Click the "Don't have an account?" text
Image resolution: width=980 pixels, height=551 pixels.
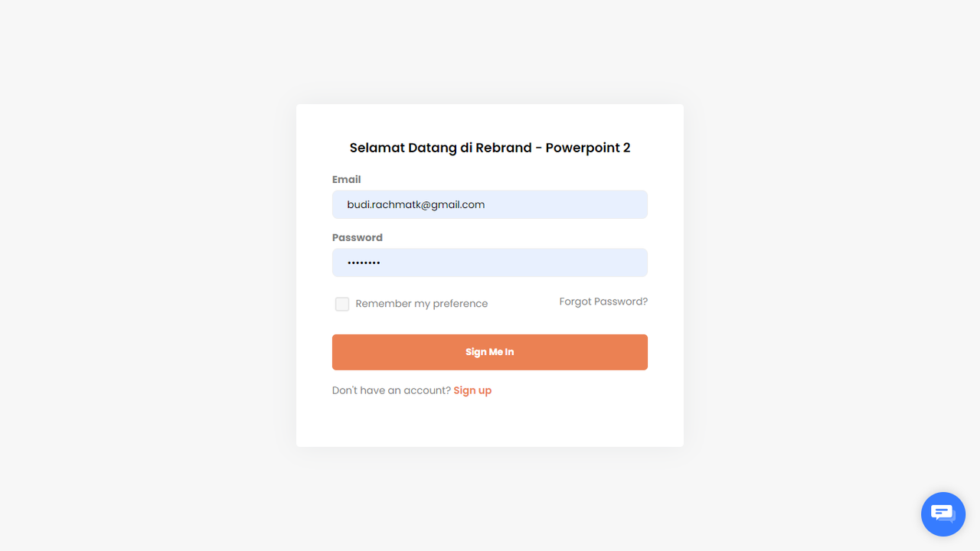pyautogui.click(x=391, y=390)
